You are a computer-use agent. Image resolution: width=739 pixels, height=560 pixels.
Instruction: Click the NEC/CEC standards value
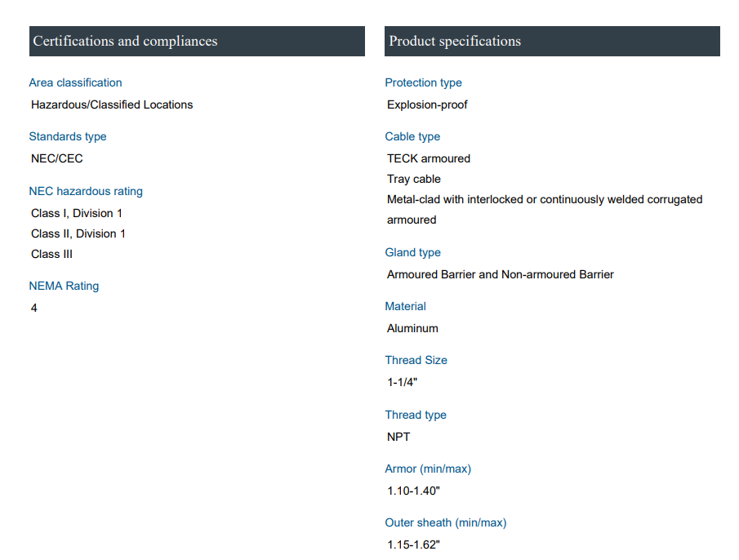(57, 158)
